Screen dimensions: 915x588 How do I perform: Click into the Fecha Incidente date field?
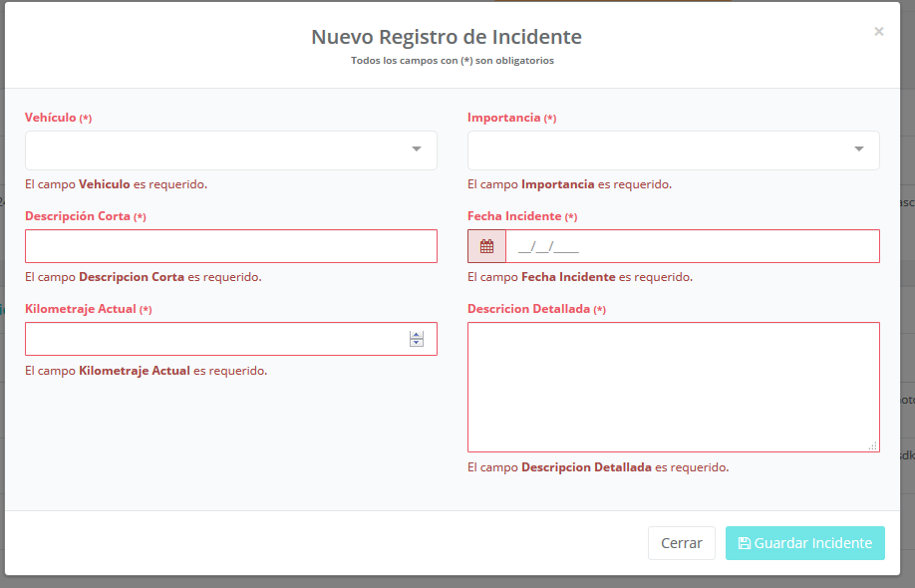(x=692, y=246)
